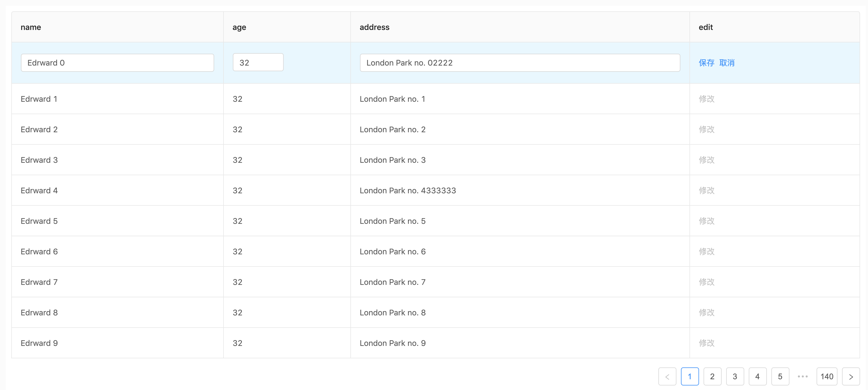Select page 5 in pagination
This screenshot has width=868, height=390.
(x=780, y=376)
